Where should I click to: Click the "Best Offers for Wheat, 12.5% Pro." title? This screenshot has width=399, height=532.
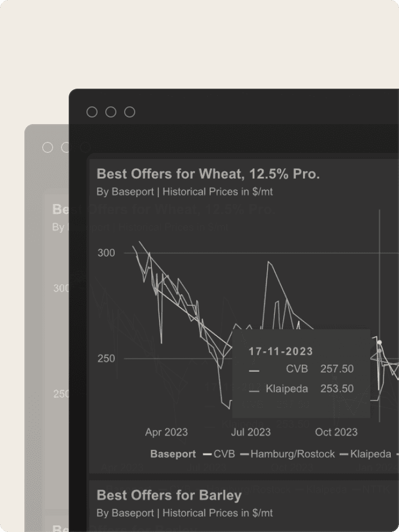[208, 174]
